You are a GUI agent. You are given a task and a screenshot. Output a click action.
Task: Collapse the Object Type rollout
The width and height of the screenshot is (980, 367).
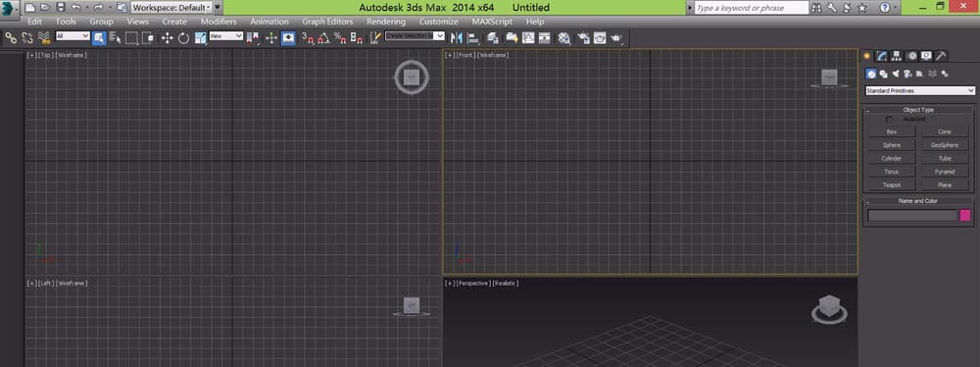[x=918, y=110]
